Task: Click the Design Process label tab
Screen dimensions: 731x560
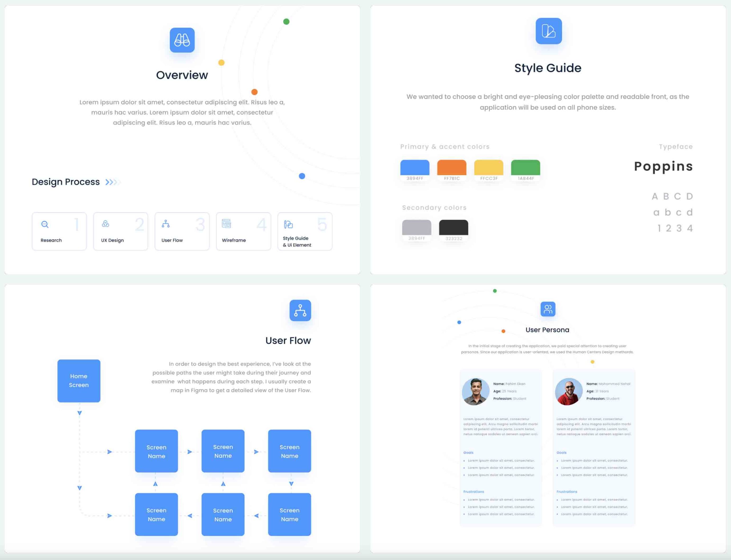Action: tap(65, 182)
